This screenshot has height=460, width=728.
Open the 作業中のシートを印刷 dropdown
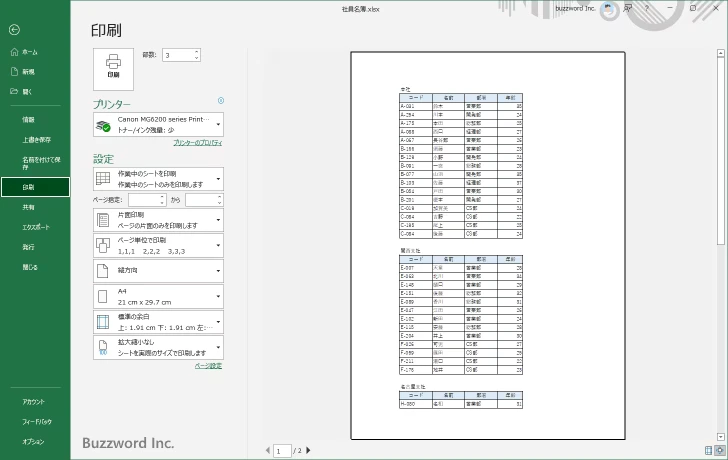[x=158, y=179]
